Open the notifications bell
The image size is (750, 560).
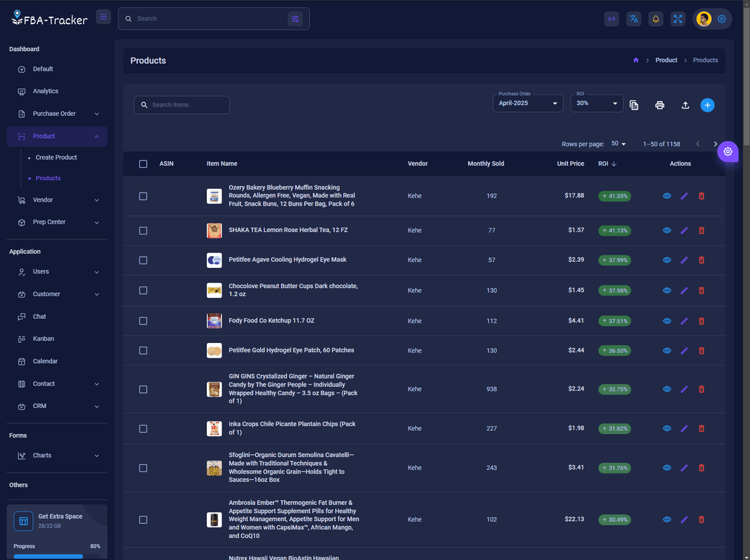tap(656, 19)
